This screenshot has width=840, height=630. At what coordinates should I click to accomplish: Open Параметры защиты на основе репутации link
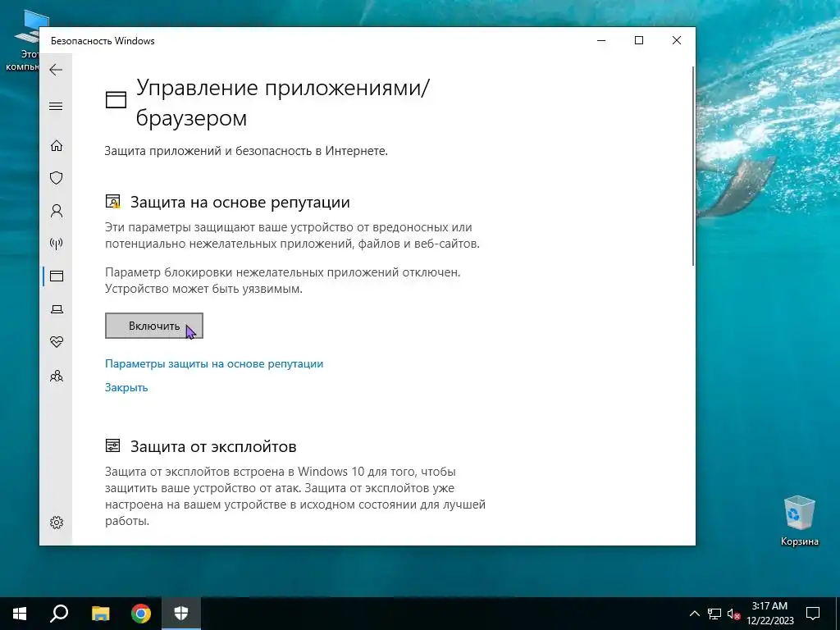pyautogui.click(x=214, y=363)
